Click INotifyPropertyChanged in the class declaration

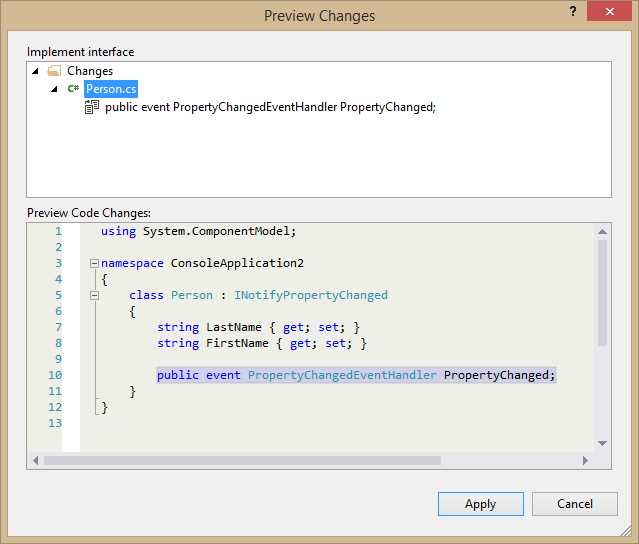click(311, 295)
